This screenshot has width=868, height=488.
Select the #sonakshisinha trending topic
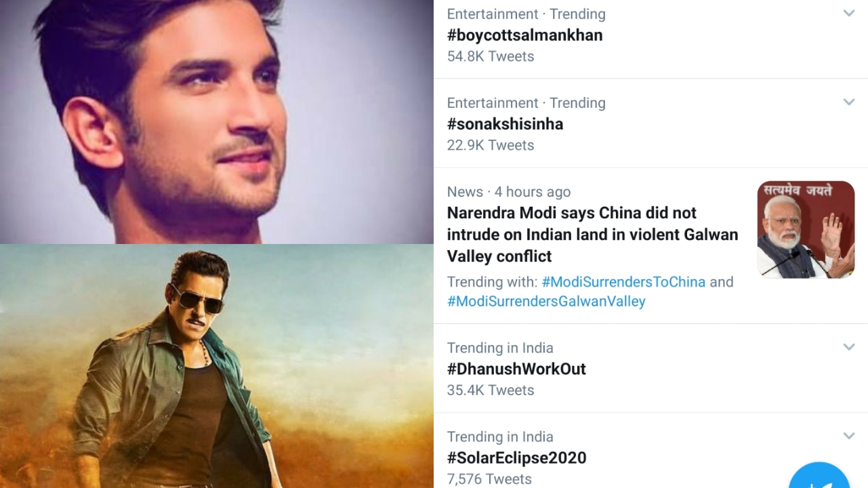click(505, 124)
